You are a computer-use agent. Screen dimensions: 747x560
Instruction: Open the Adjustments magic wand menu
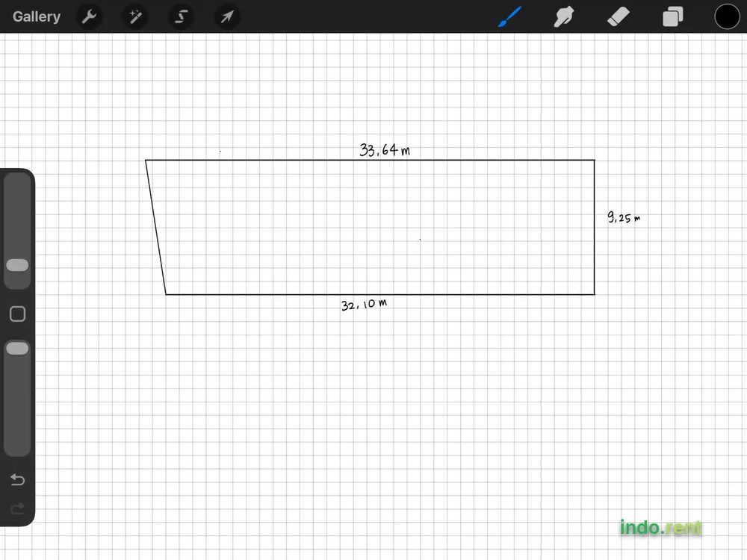coord(135,16)
